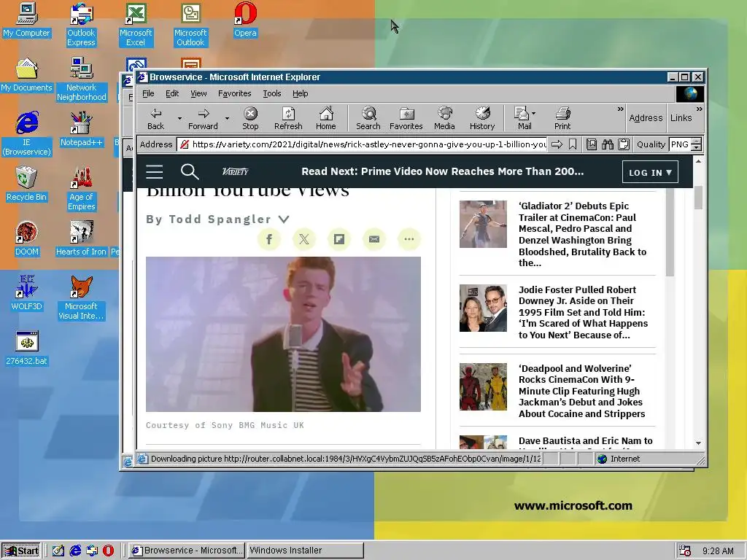747x560 pixels.
Task: Open the 'Gladiator 2' Debuts Epic Trailer article
Action: (x=583, y=234)
